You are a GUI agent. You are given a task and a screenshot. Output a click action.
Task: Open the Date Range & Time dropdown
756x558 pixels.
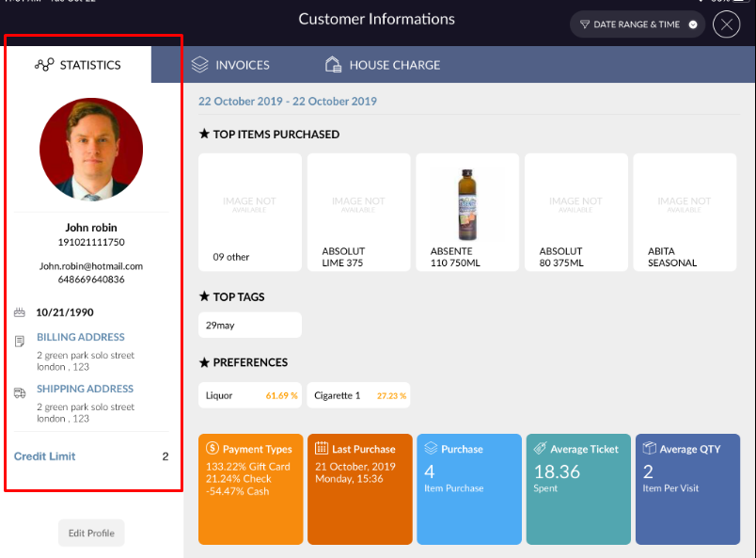click(x=637, y=24)
